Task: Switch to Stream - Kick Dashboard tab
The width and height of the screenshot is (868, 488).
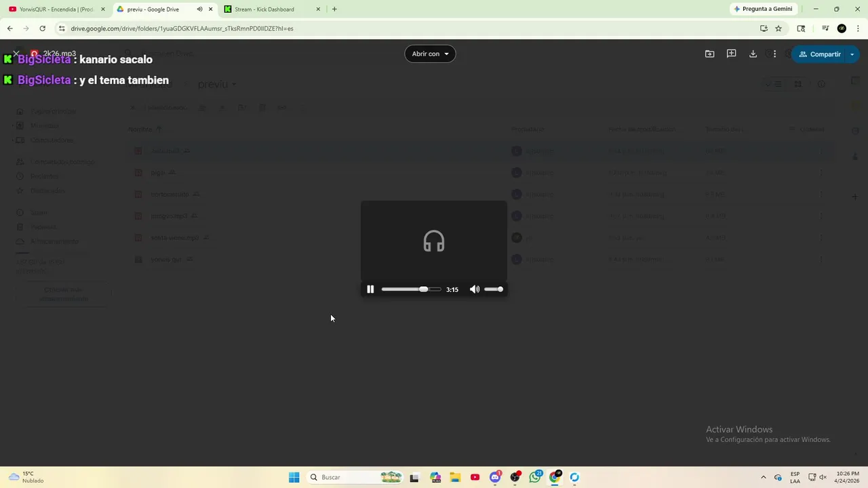Action: [x=271, y=9]
